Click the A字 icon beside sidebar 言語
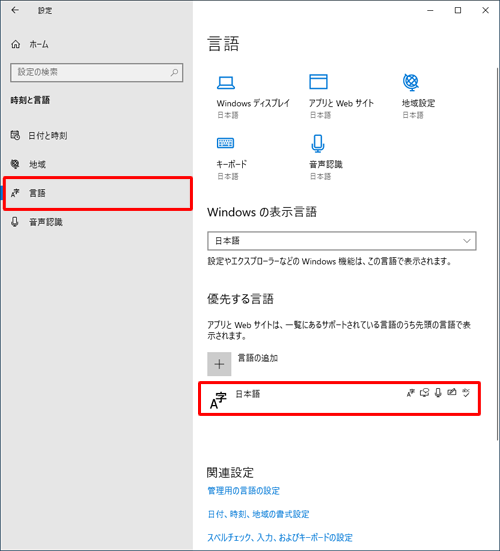Viewport: 500px width, 551px height. click(x=15, y=193)
